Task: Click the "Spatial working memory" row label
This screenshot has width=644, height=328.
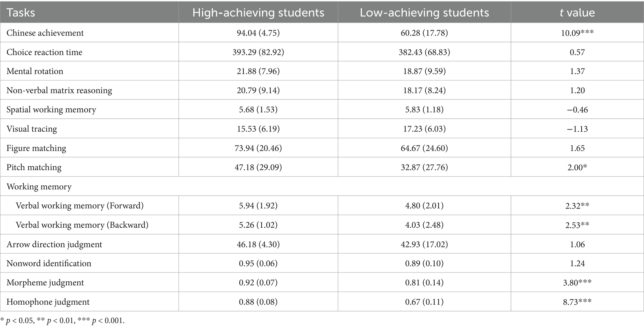Action: pos(51,110)
